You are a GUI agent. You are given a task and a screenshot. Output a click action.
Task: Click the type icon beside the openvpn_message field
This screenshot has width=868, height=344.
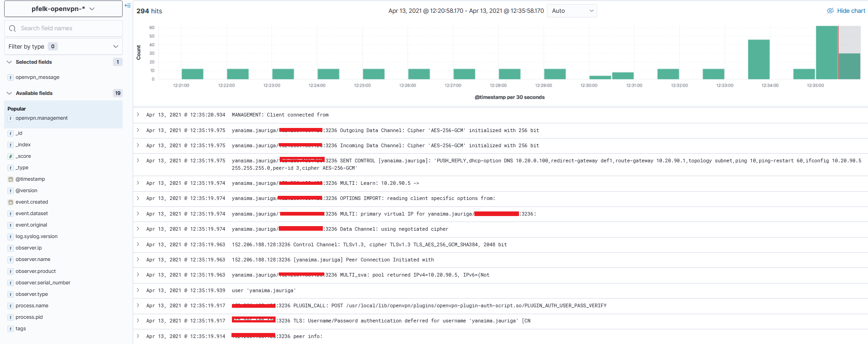(11, 78)
